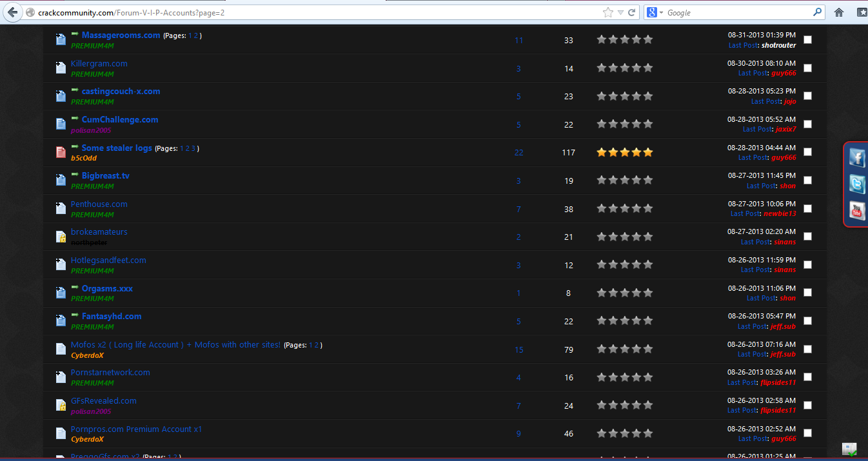The image size is (868, 461).
Task: Click the gold star rating of Some stealer logs
Action: coord(624,152)
